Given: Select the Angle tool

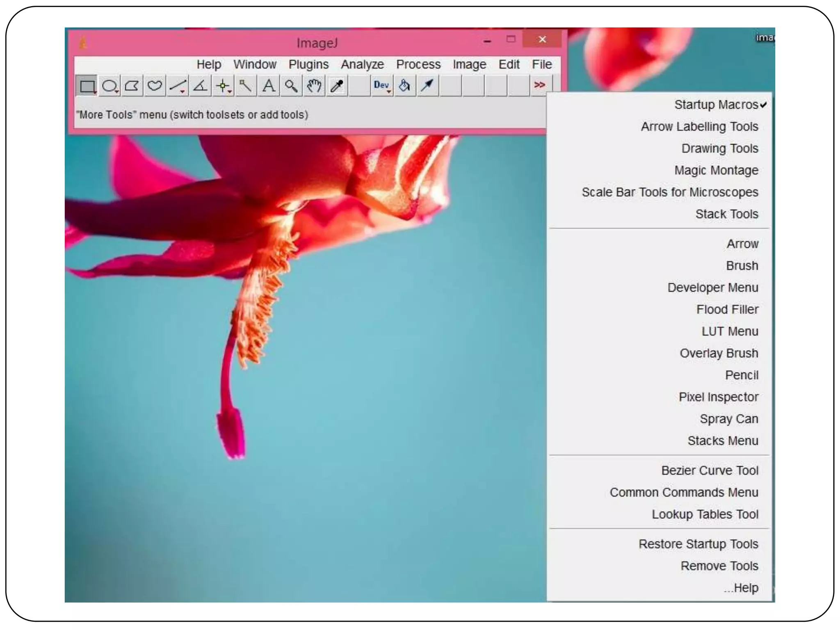Looking at the screenshot, I should coord(200,86).
